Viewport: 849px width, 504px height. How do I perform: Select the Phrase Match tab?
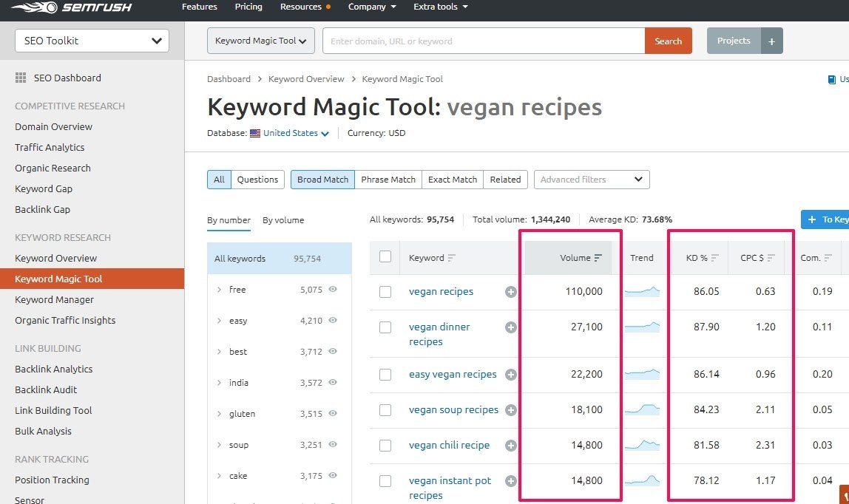point(388,180)
